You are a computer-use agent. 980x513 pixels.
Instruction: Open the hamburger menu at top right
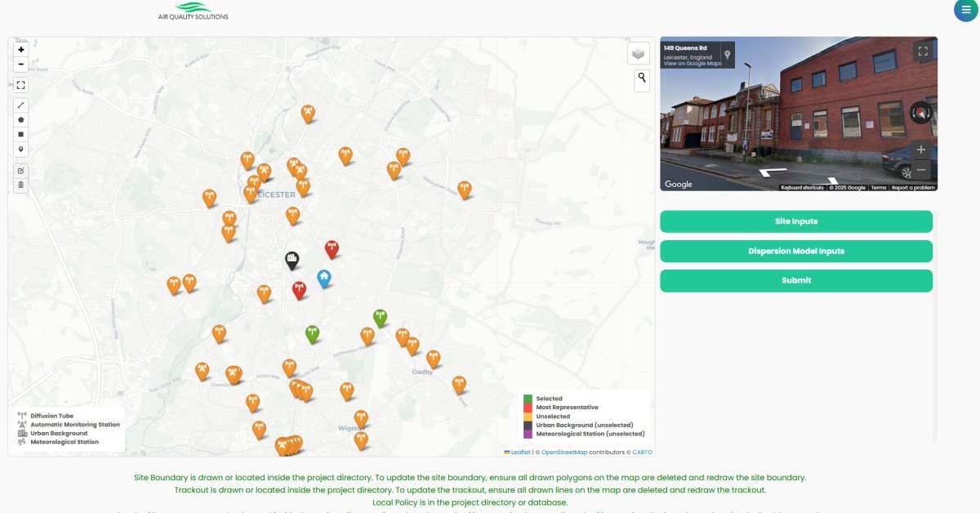(966, 9)
